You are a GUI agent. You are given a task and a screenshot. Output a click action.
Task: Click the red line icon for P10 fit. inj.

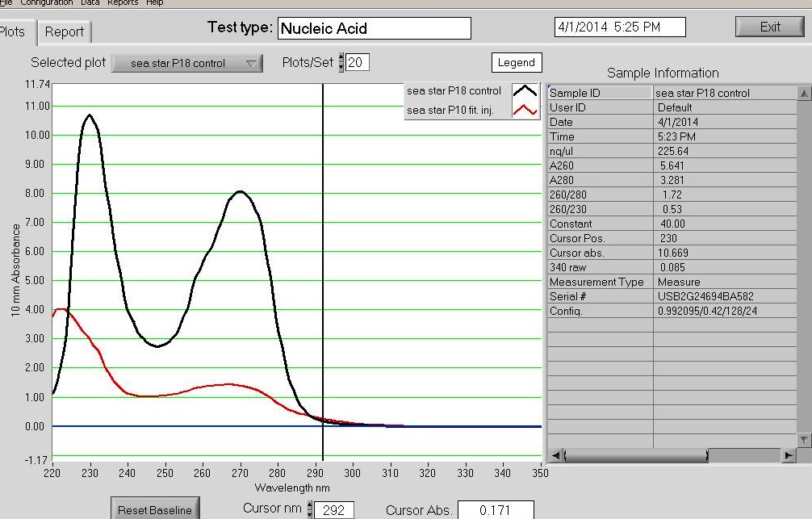click(525, 111)
